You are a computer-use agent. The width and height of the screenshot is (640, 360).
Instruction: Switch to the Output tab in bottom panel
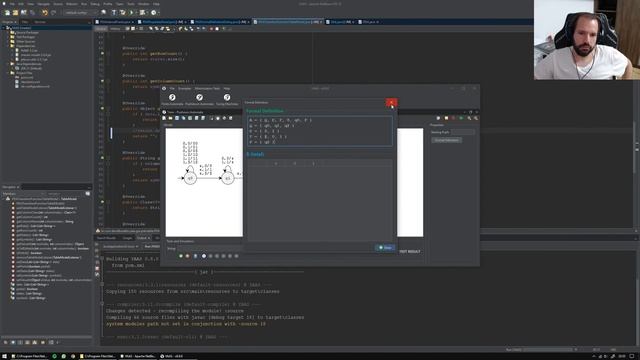(x=143, y=238)
